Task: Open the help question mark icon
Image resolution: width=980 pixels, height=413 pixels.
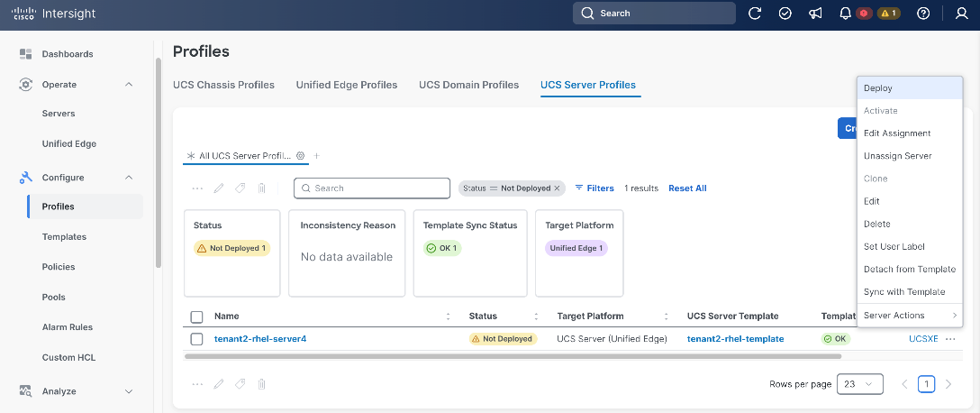Action: click(x=923, y=14)
